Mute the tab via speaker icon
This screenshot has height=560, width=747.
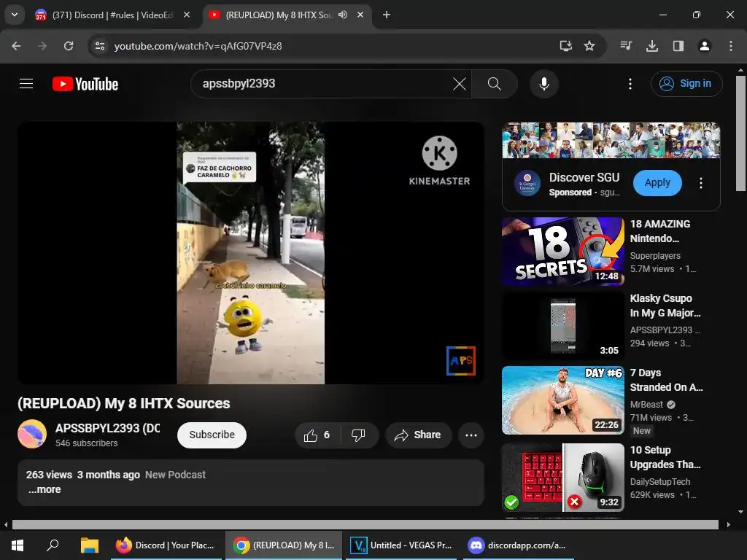point(343,15)
